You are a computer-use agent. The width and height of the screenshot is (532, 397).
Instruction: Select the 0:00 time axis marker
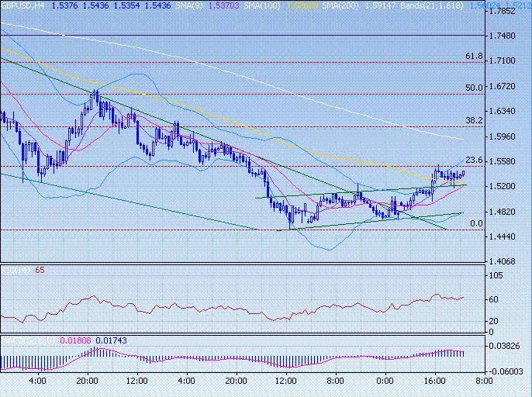click(x=385, y=381)
